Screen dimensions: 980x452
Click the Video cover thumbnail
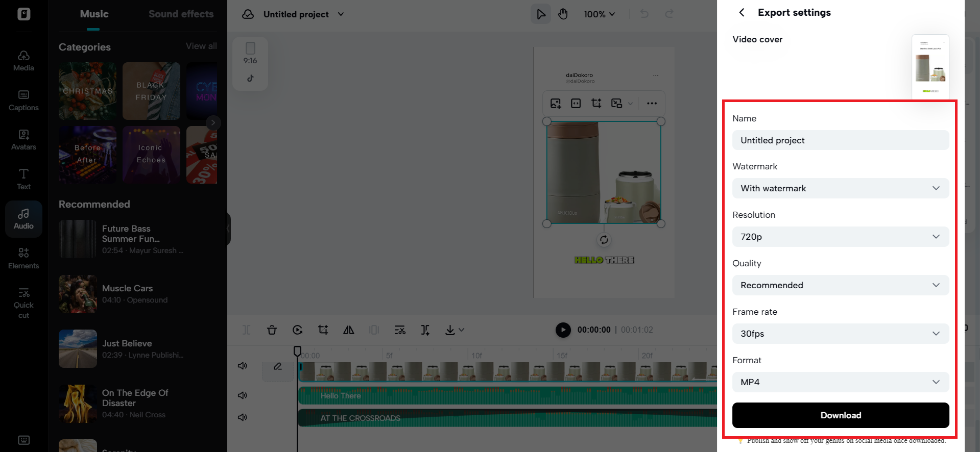(930, 67)
